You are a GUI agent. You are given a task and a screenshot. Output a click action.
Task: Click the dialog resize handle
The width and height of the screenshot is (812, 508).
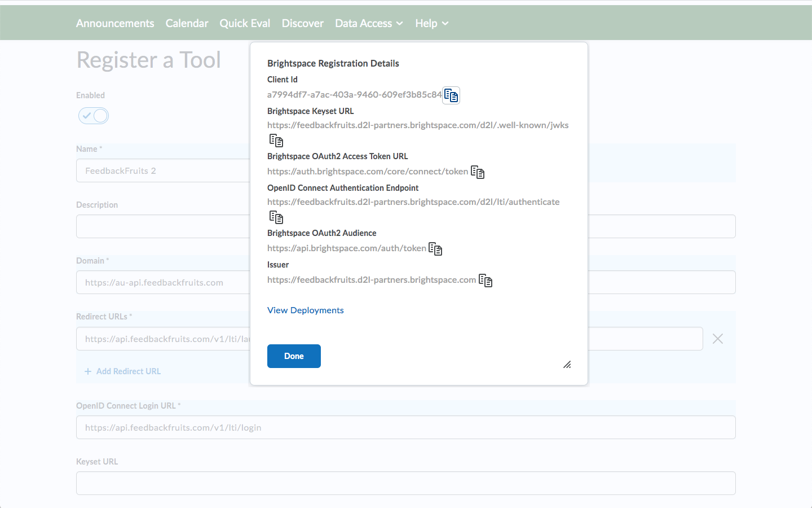point(567,365)
